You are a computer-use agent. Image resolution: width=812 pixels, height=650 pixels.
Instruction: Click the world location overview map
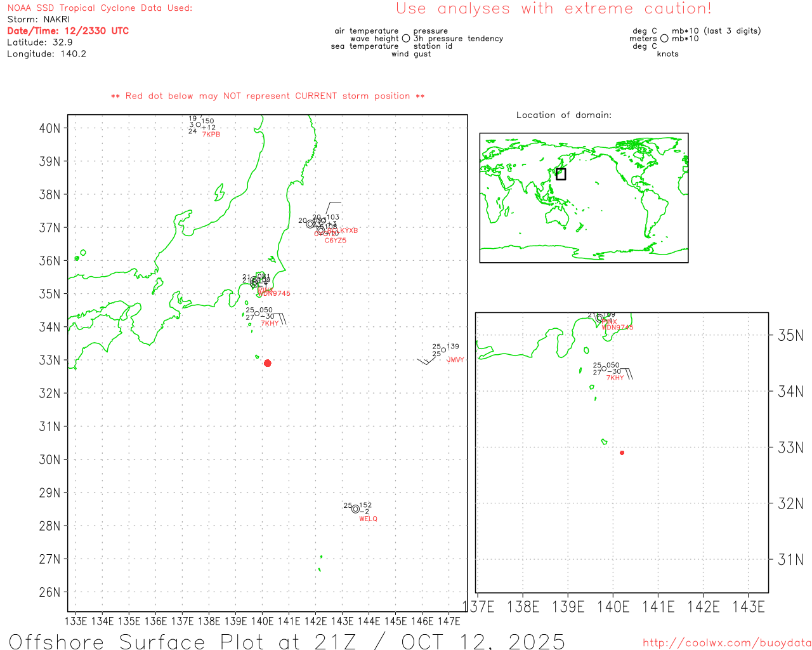584,197
